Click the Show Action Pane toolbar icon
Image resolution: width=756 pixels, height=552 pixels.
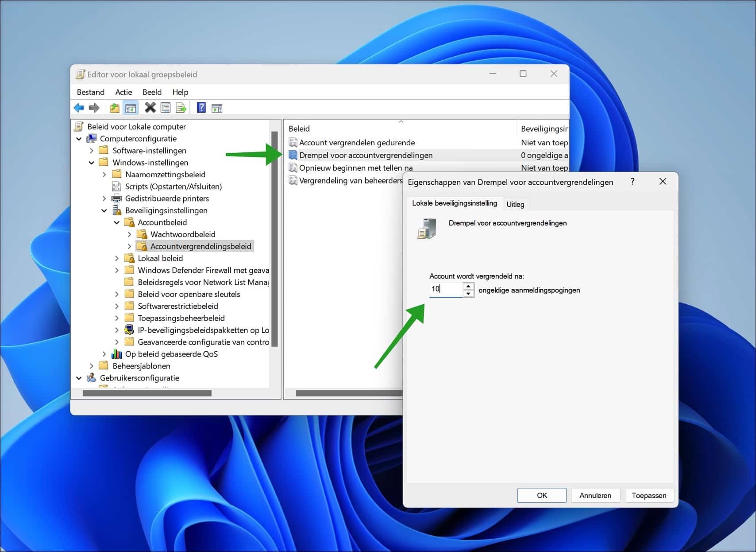tap(216, 107)
